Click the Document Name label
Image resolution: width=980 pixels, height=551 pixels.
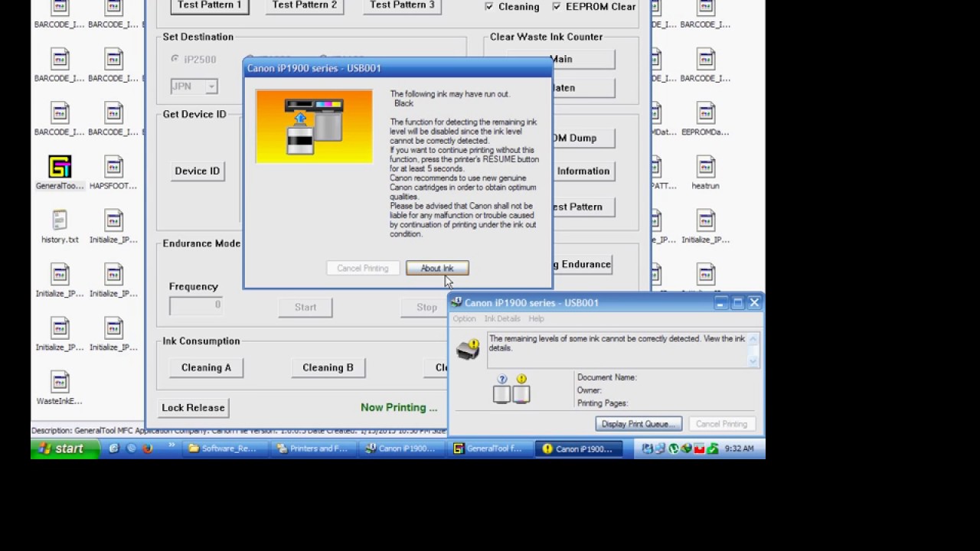607,377
